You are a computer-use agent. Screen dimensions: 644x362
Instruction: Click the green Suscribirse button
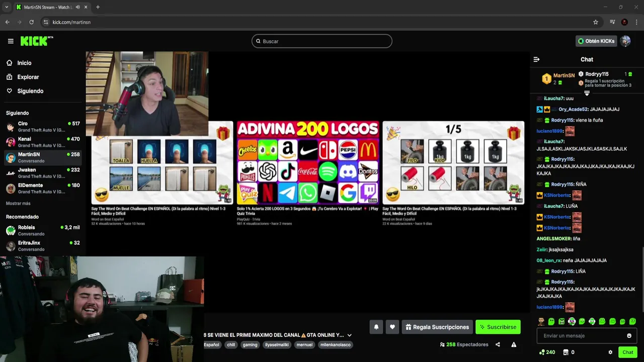point(498,327)
